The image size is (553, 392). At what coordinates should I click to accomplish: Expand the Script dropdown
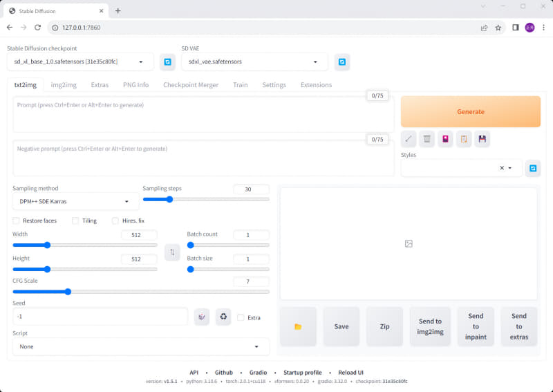141,346
